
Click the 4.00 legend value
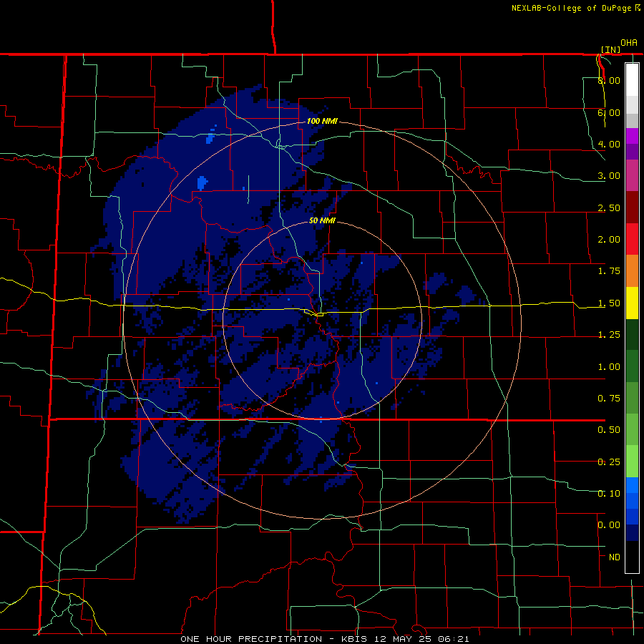pyautogui.click(x=609, y=144)
